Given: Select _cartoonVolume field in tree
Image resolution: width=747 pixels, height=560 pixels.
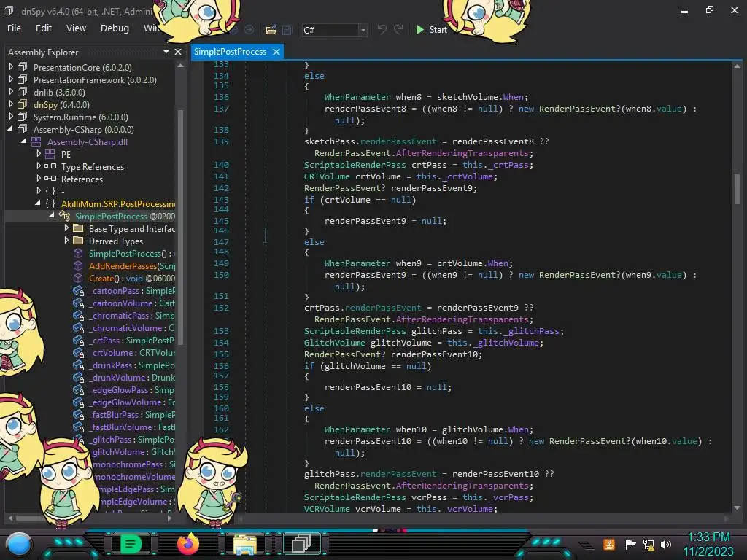Looking at the screenshot, I should (132, 303).
